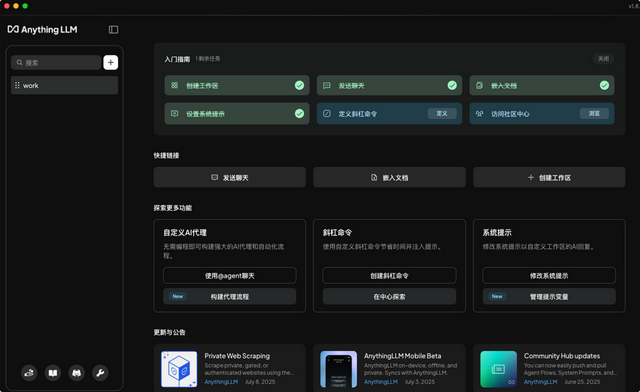Click the AnythingLLM Mobile Beta title

point(402,356)
